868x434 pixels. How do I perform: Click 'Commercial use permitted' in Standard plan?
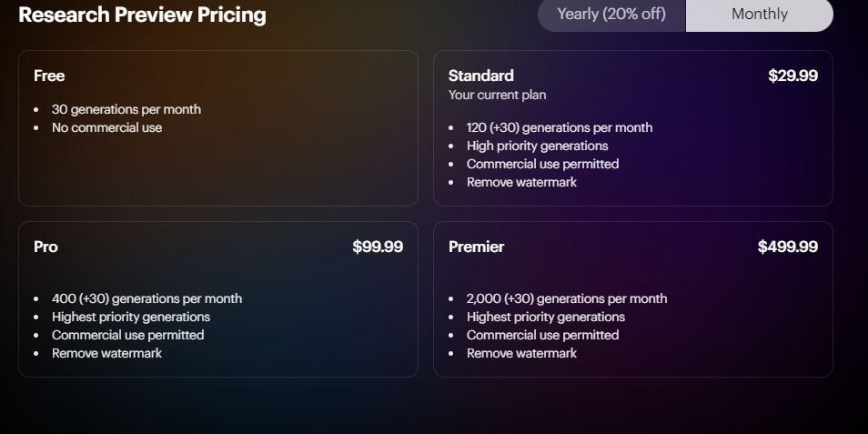[542, 165]
